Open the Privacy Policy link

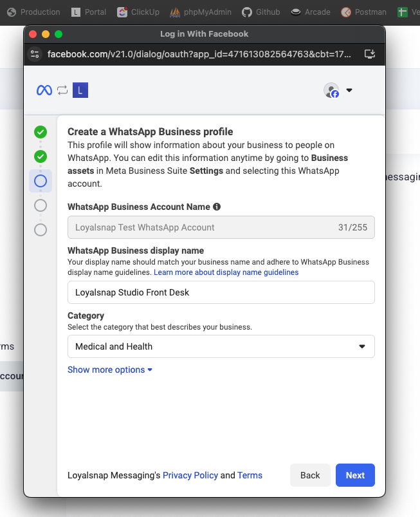(190, 475)
